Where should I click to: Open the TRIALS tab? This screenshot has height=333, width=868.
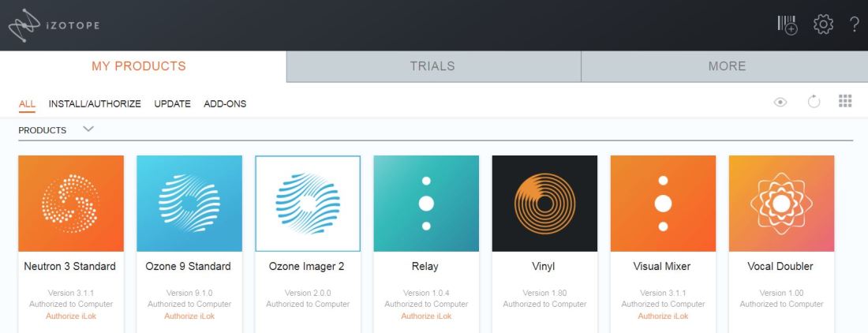coord(432,66)
